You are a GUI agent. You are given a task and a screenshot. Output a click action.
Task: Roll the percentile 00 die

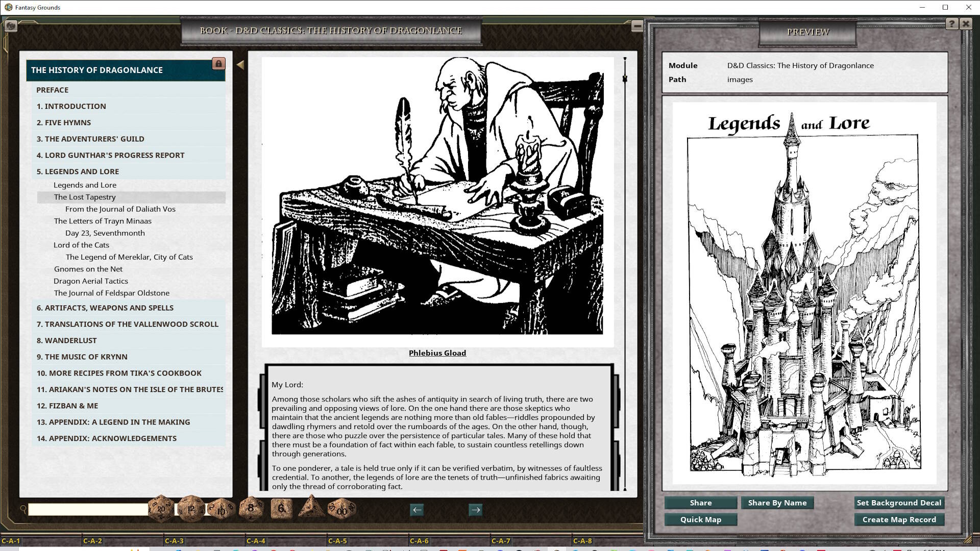(x=341, y=509)
